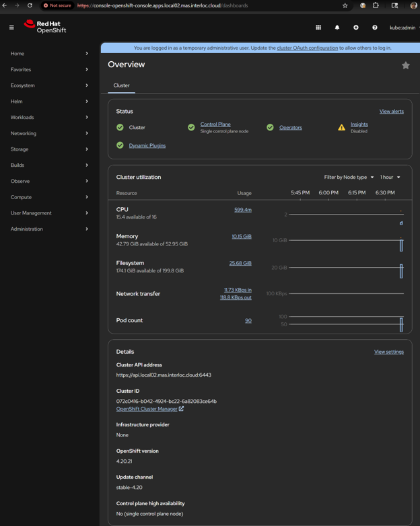The height and width of the screenshot is (526, 420).
Task: Expand the Observe navigation section
Action: [49, 181]
